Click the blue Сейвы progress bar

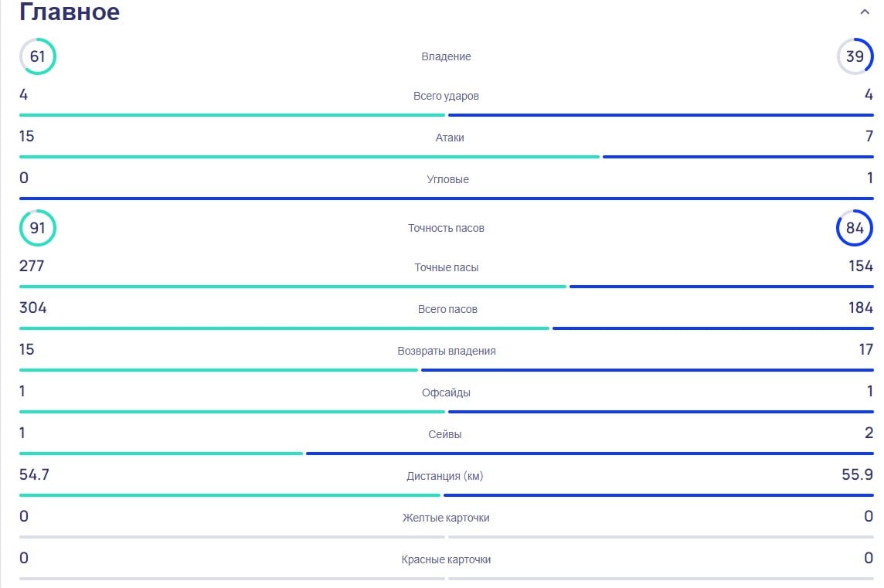[589, 454]
